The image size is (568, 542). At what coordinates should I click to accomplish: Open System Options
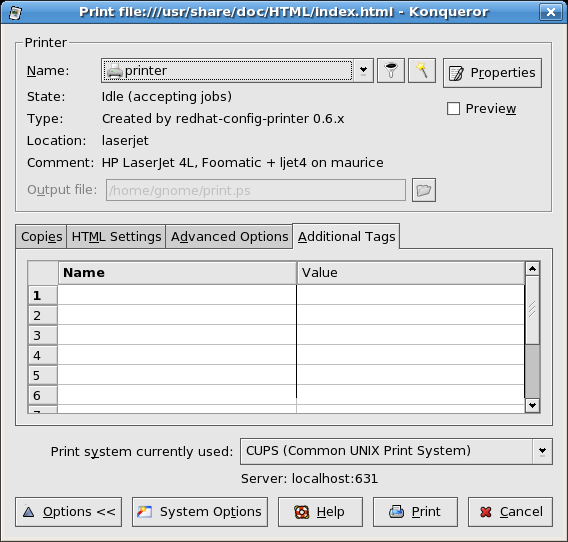tap(200, 512)
